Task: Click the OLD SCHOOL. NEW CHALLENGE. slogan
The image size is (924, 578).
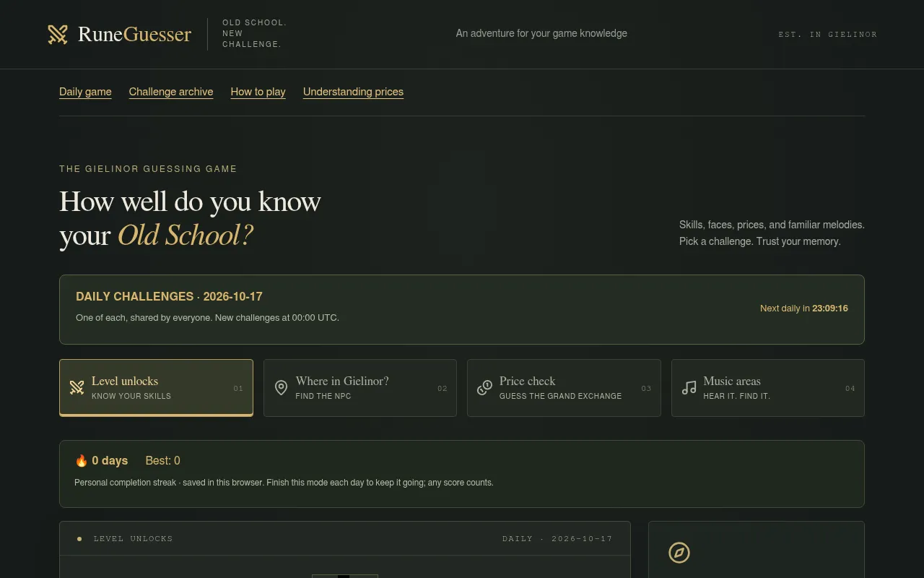Action: (x=255, y=33)
